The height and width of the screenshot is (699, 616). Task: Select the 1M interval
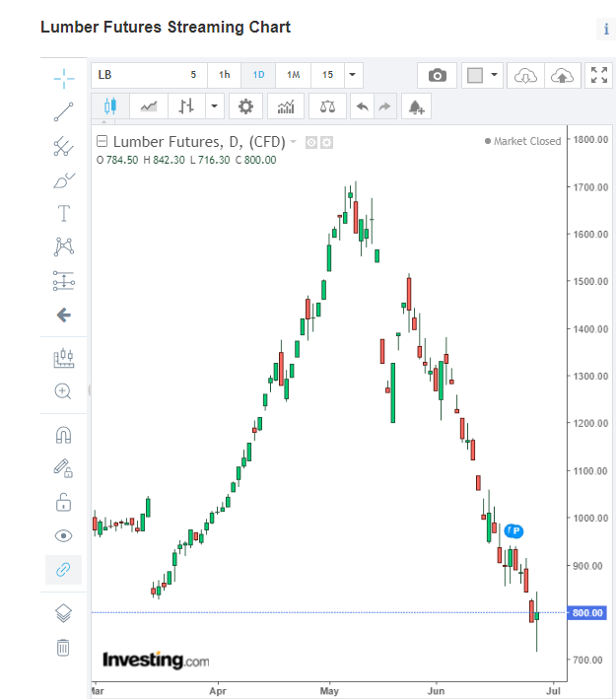(x=294, y=75)
